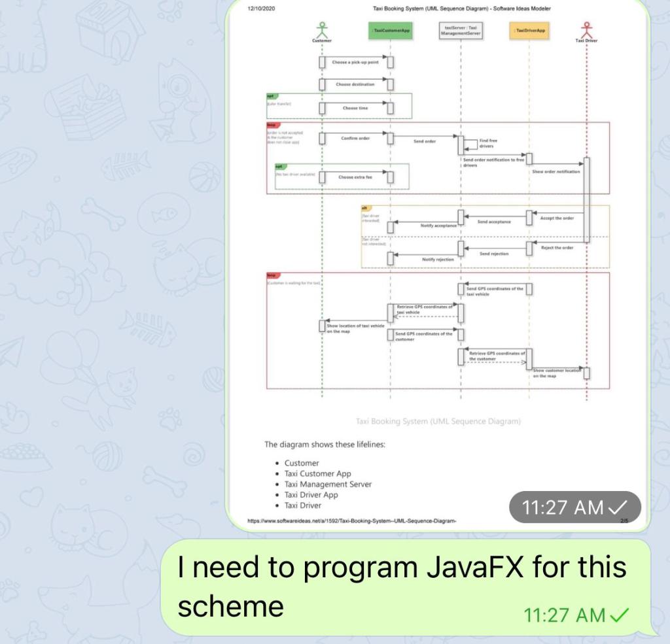
Task: Click the TaxiManagementServer lifeline box
Action: [x=461, y=31]
